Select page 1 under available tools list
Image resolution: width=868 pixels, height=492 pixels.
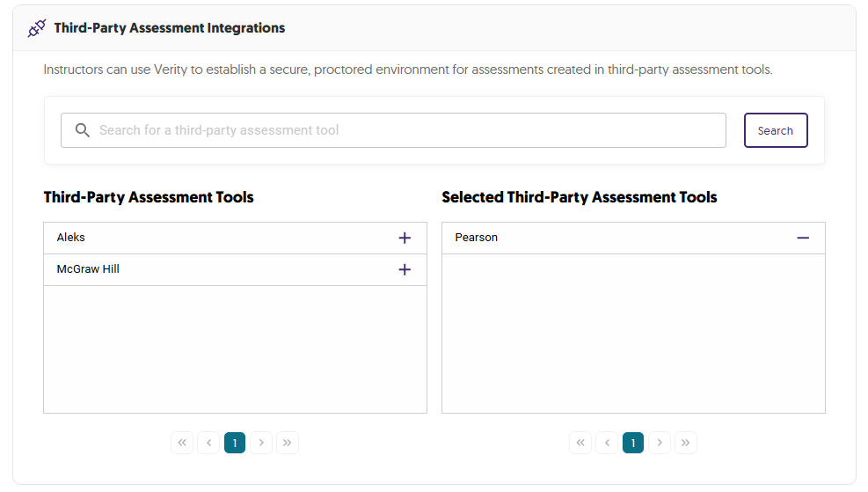coord(235,443)
